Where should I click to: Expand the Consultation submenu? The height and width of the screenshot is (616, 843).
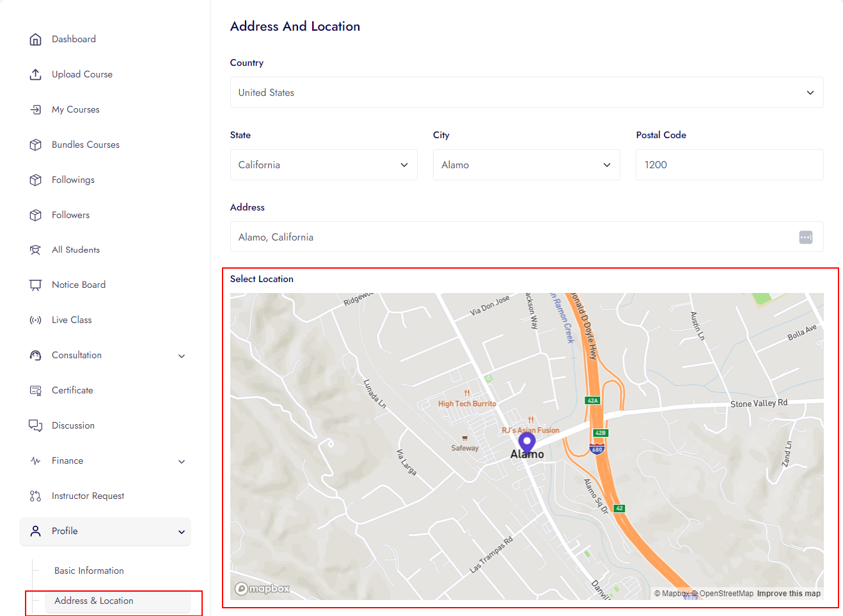tap(182, 356)
